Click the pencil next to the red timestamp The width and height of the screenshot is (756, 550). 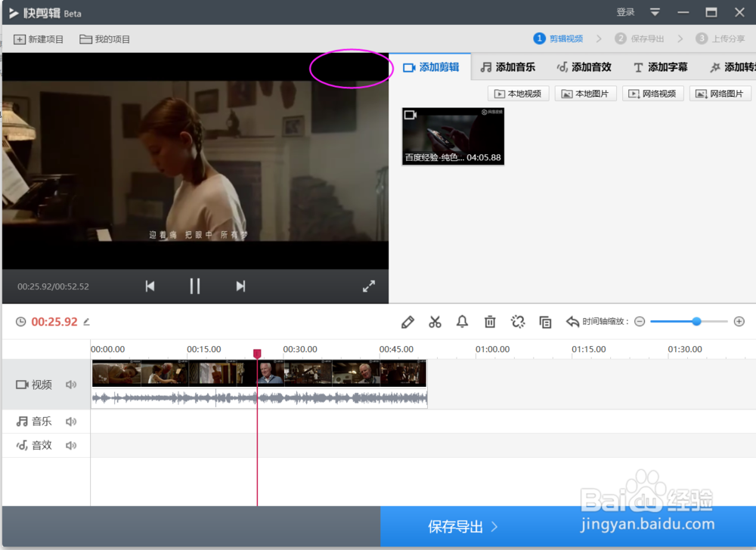click(x=85, y=321)
